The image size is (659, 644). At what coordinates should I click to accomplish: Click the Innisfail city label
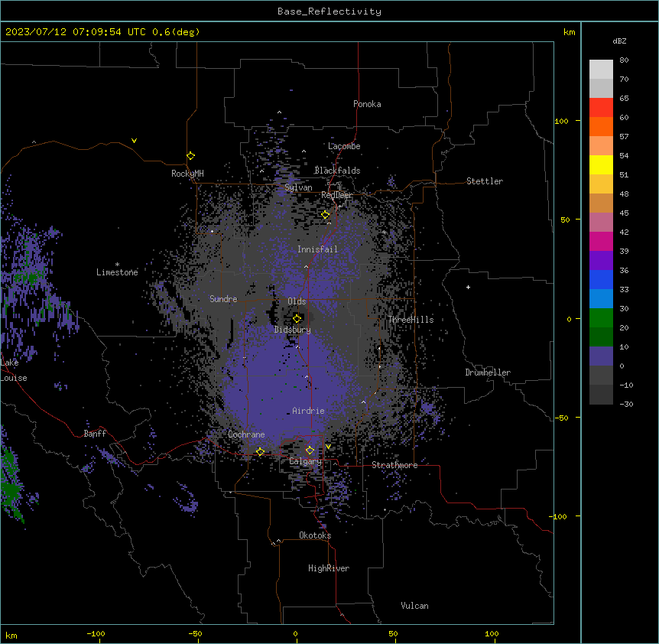click(318, 249)
